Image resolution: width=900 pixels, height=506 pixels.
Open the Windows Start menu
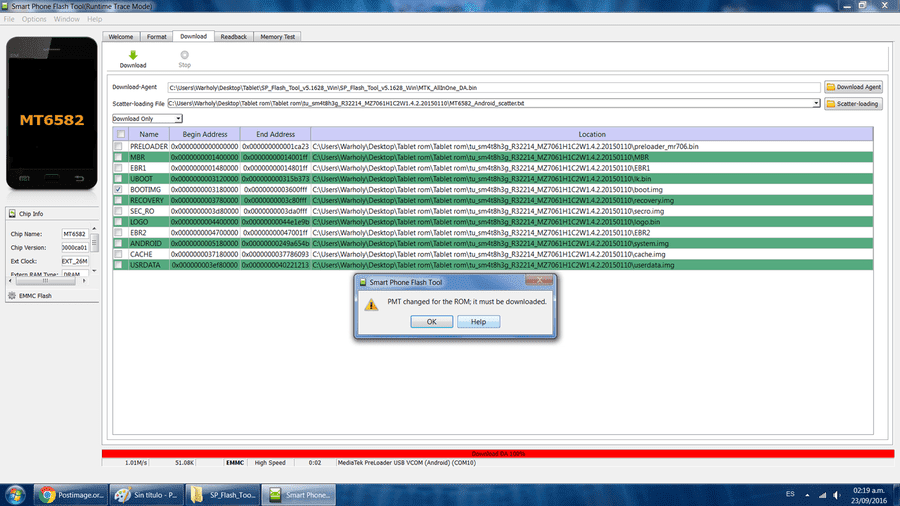point(15,495)
